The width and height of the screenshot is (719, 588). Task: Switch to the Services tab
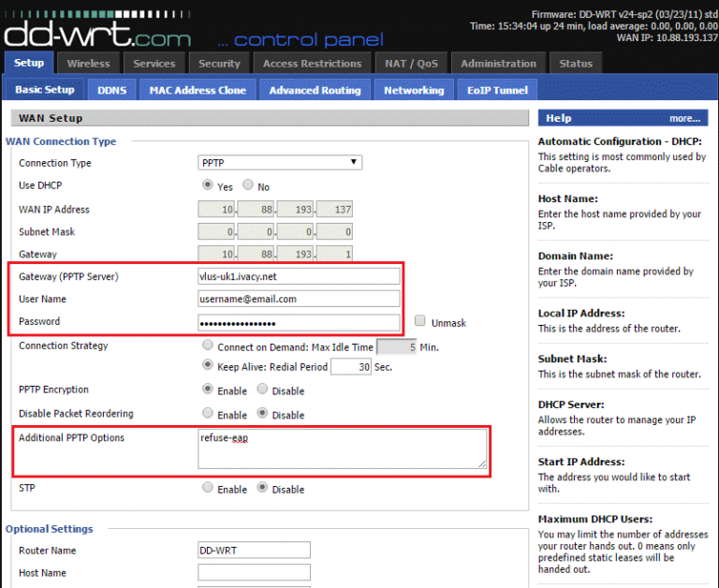[154, 64]
